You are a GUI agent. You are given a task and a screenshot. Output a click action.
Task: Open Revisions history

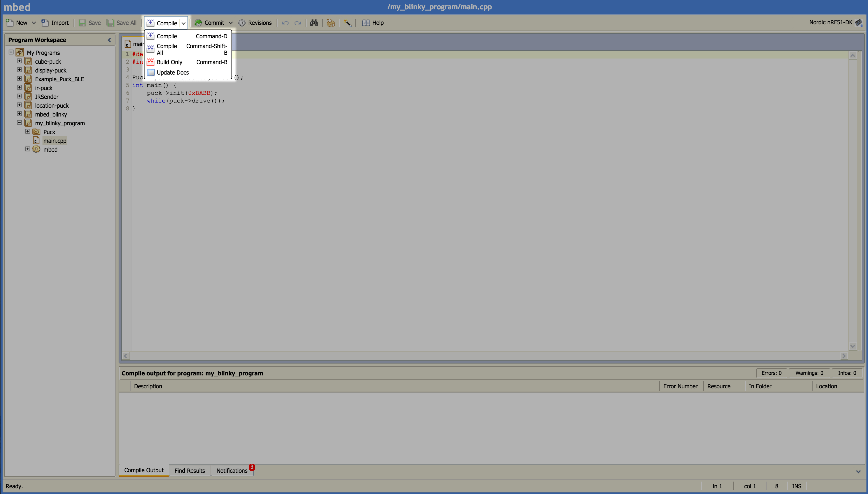click(255, 23)
